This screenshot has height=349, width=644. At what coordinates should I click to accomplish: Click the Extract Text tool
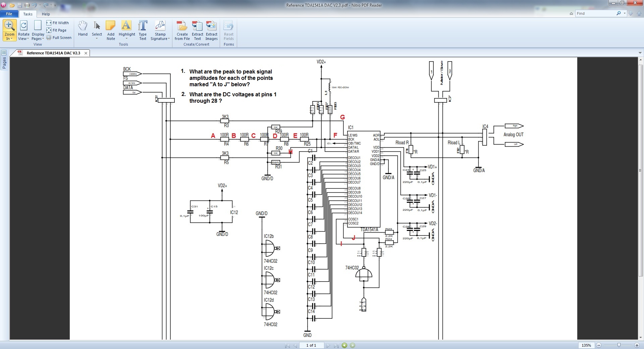[x=197, y=30]
